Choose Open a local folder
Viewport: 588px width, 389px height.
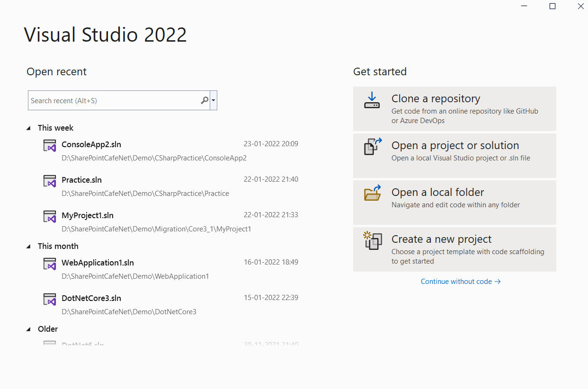454,203
